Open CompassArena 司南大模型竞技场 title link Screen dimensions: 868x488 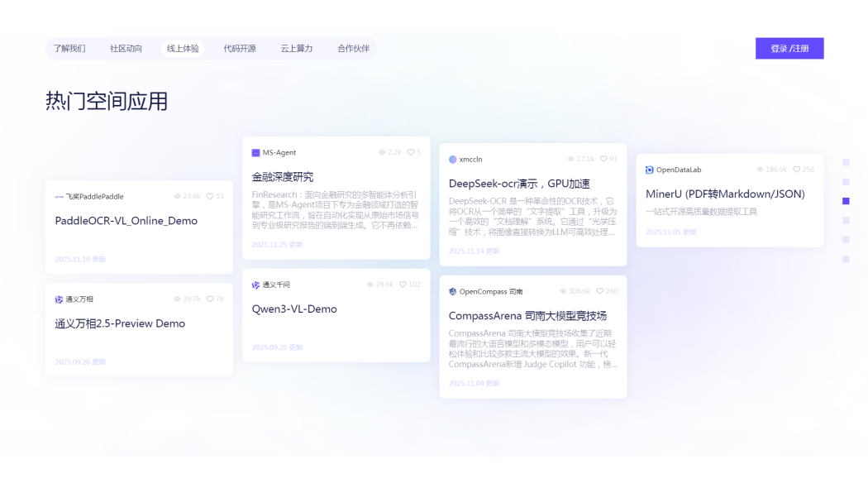pyautogui.click(x=527, y=316)
